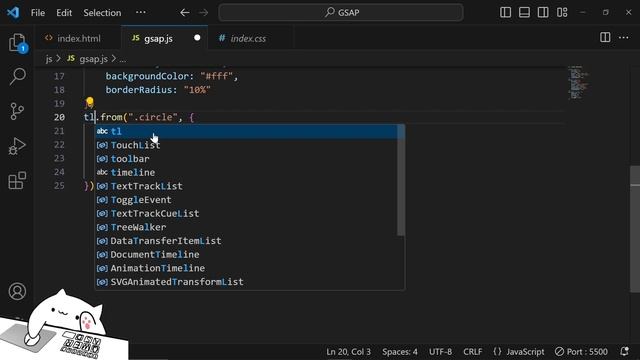The width and height of the screenshot is (640, 360).
Task: Select the 'ToggleEvent' suggestion
Action: 246,200
